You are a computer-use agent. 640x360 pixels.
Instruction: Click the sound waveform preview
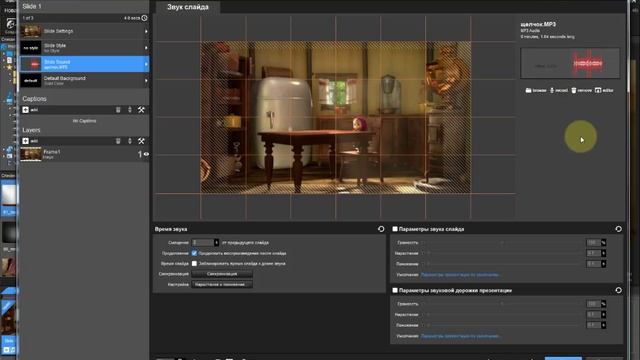(570, 63)
